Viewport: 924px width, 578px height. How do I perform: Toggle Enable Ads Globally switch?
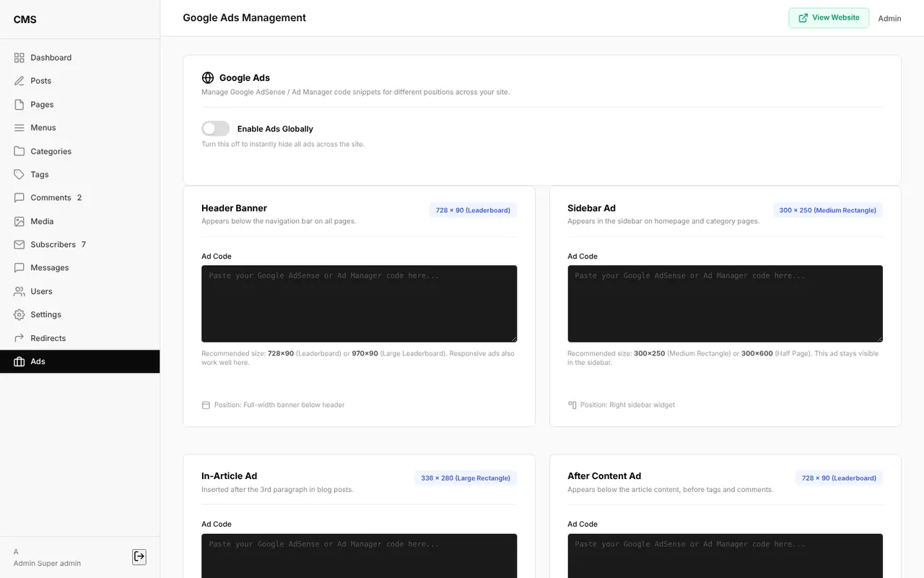[215, 129]
